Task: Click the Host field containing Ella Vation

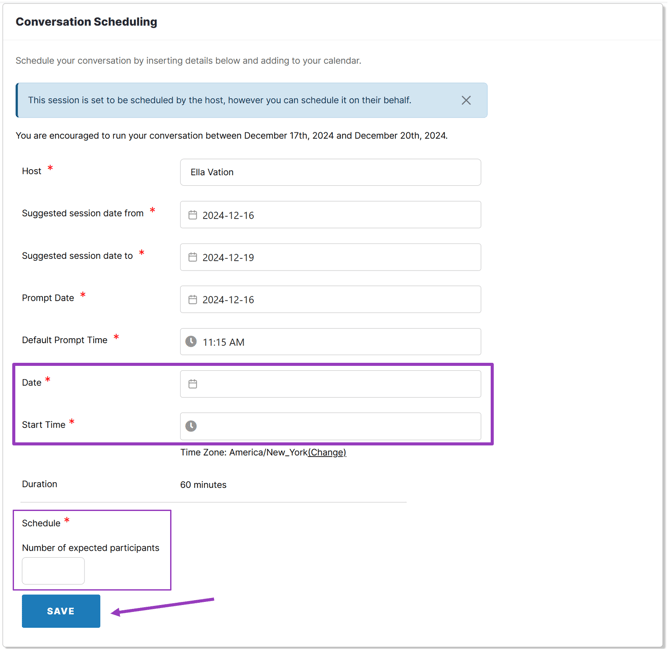Action: [330, 172]
